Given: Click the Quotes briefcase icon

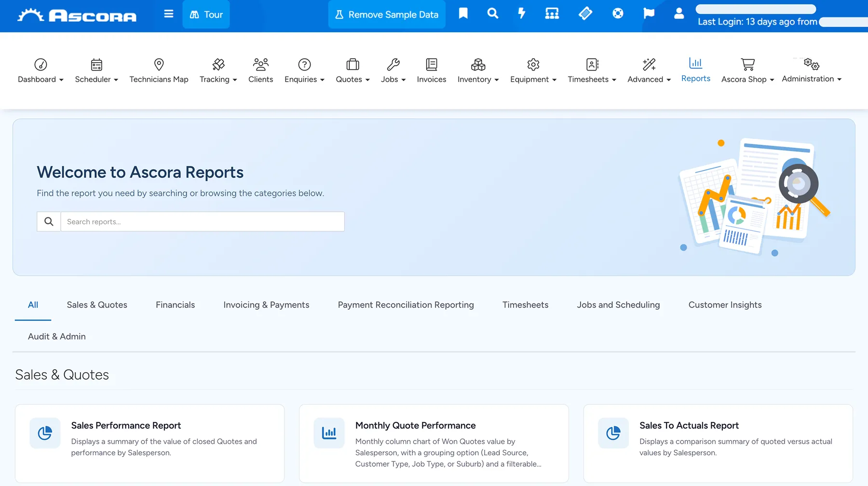Looking at the screenshot, I should [353, 64].
